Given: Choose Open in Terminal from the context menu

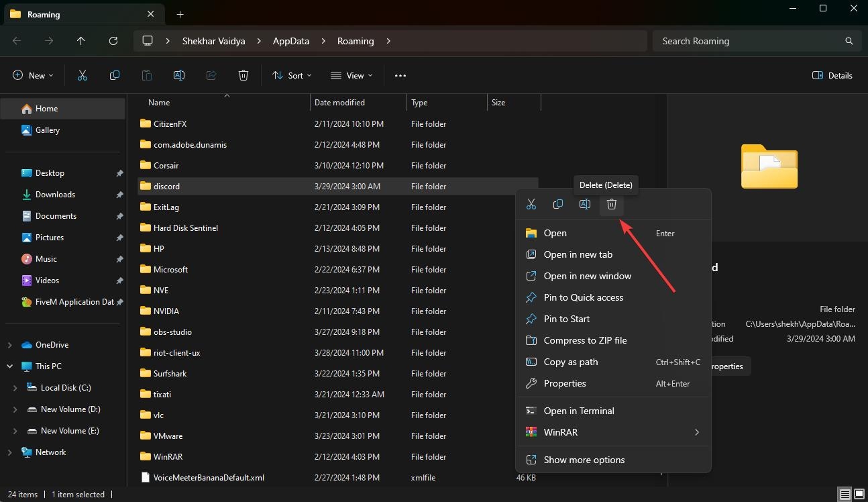Looking at the screenshot, I should click(579, 410).
